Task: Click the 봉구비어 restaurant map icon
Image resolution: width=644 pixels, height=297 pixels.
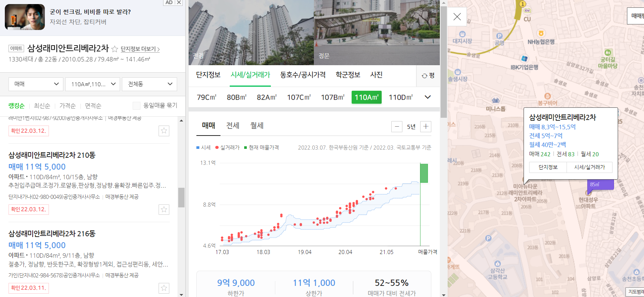Action: [547, 96]
